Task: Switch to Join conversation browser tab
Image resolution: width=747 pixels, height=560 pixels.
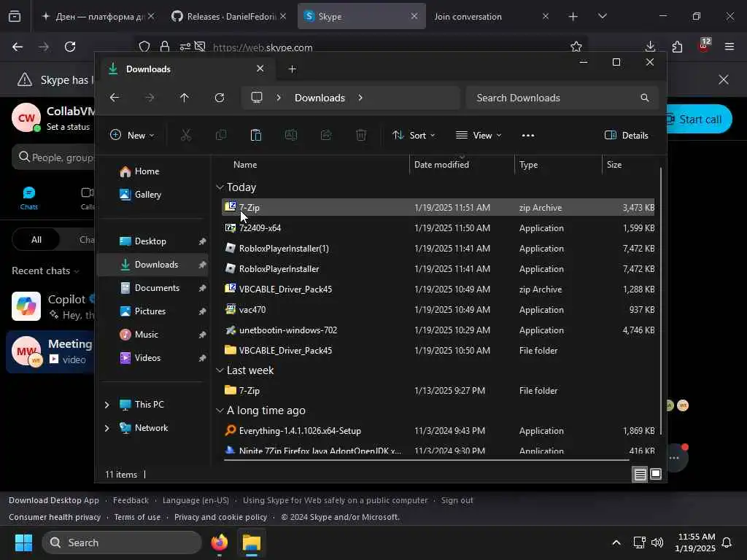Action: 491,16
